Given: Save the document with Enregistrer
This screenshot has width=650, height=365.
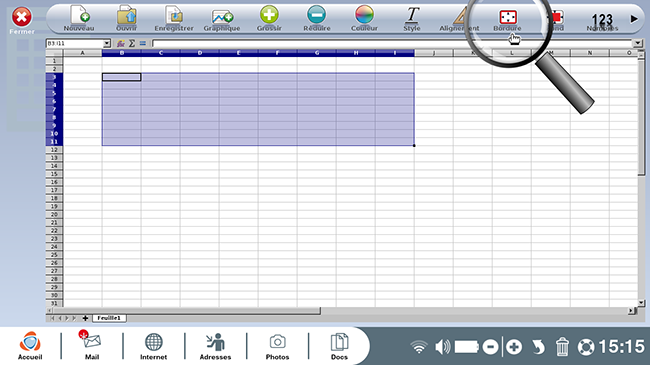Looking at the screenshot, I should [x=174, y=18].
